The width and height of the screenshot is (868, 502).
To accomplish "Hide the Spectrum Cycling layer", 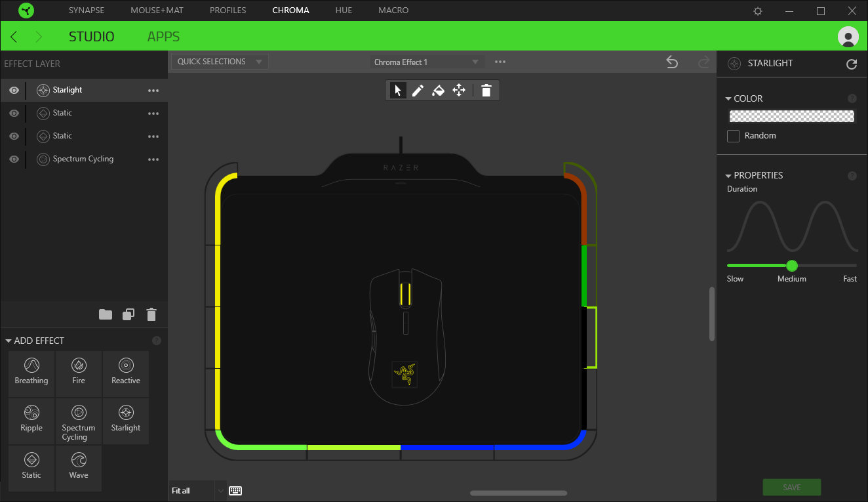I will [14, 159].
